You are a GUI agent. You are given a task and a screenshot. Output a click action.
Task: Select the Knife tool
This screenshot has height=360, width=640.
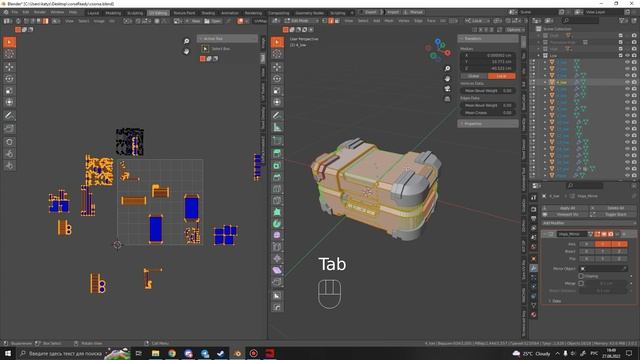[277, 200]
